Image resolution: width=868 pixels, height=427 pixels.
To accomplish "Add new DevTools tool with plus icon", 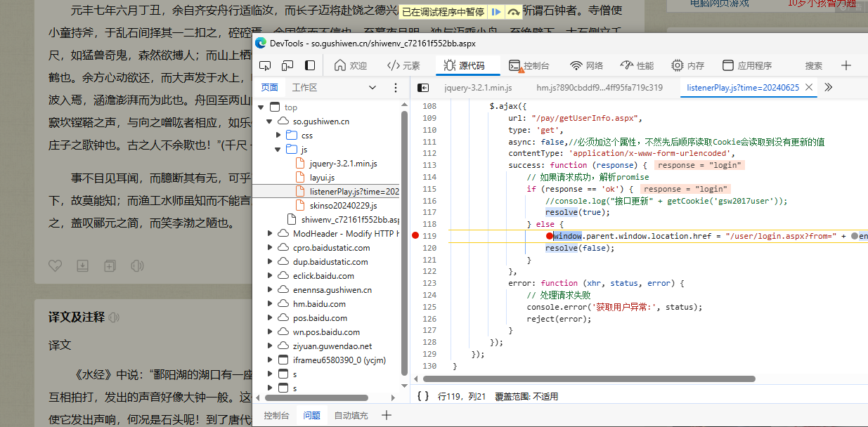I will point(846,65).
